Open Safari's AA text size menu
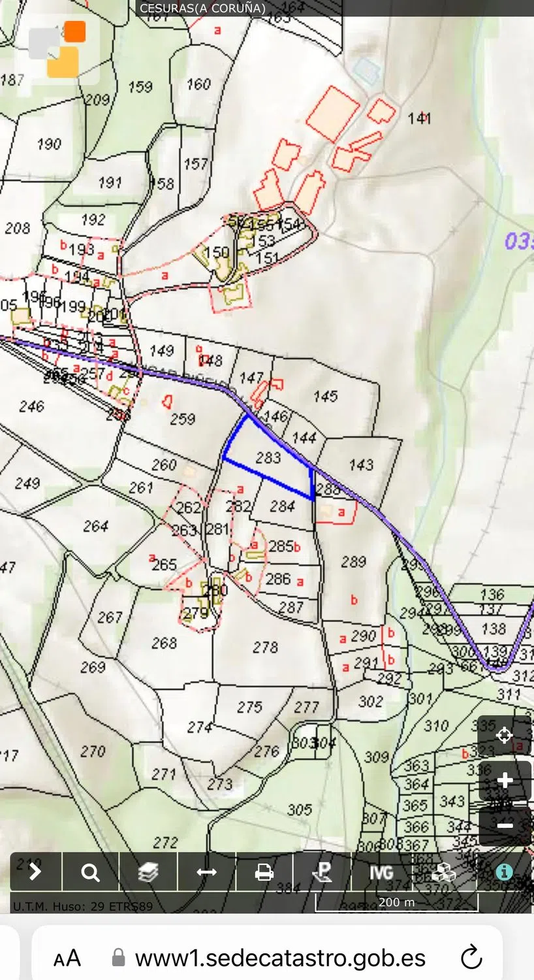Screen dimensions: 534x980 pyautogui.click(x=67, y=958)
